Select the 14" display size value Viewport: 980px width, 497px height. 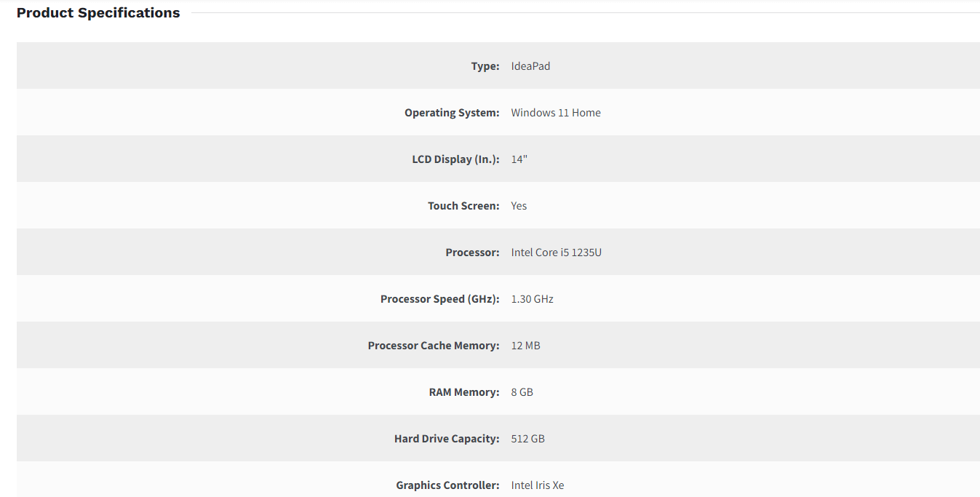point(519,159)
